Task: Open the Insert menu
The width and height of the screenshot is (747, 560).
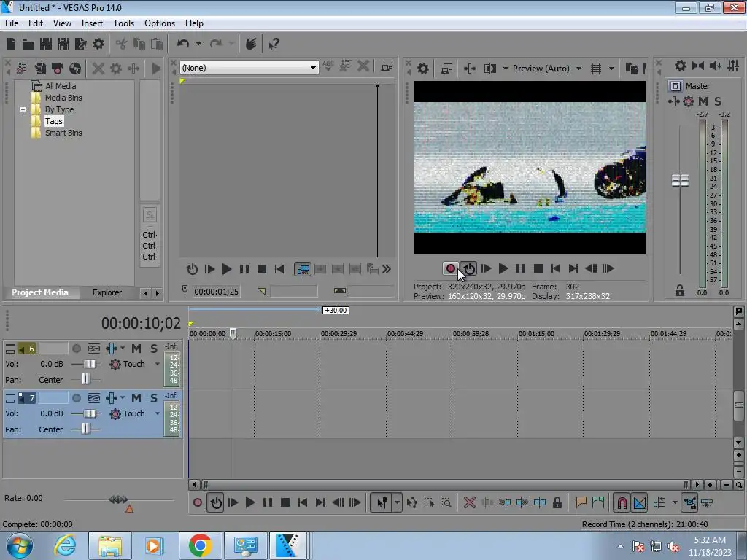Action: click(x=91, y=23)
